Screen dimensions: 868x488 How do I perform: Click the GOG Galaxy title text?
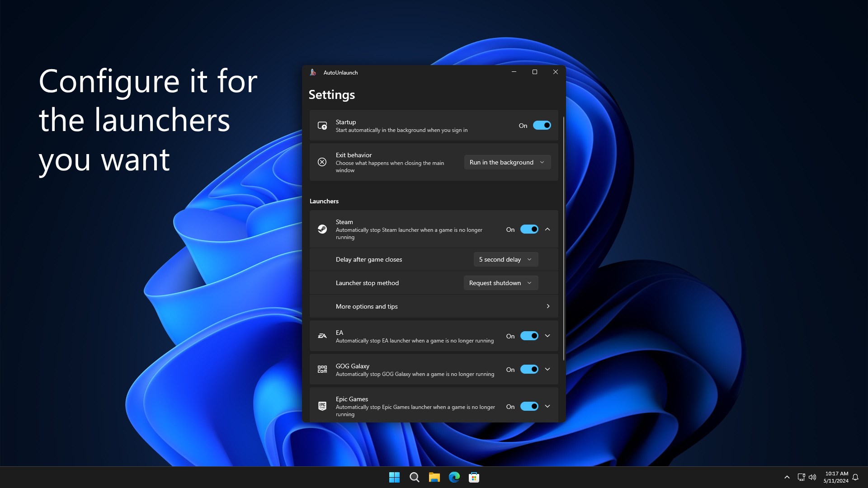(352, 366)
